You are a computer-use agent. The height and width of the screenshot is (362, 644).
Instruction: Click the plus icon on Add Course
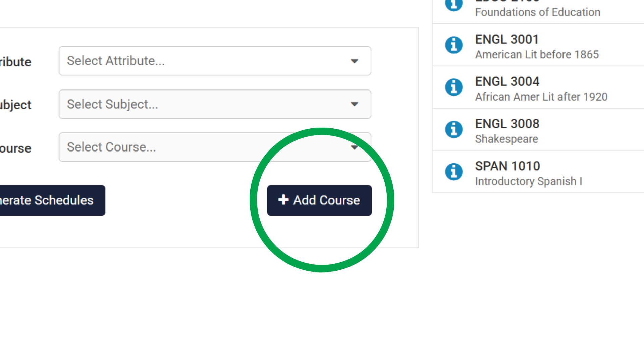click(283, 200)
